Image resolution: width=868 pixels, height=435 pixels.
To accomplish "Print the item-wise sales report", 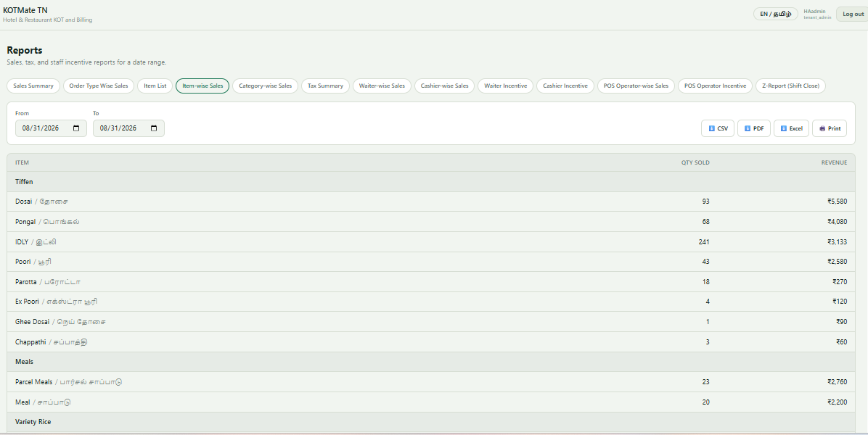I will [830, 128].
